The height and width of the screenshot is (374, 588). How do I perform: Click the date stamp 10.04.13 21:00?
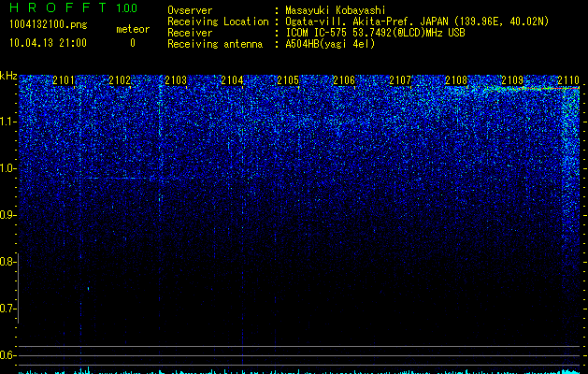(x=48, y=43)
